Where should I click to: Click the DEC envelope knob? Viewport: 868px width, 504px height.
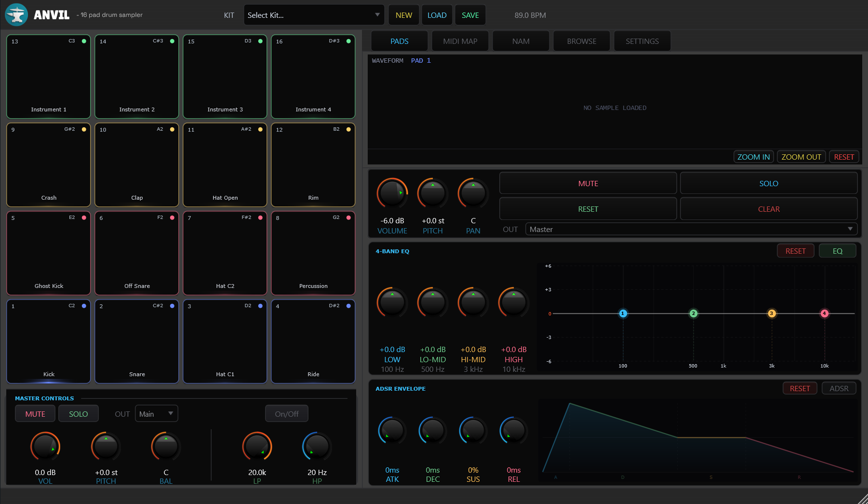(x=433, y=430)
